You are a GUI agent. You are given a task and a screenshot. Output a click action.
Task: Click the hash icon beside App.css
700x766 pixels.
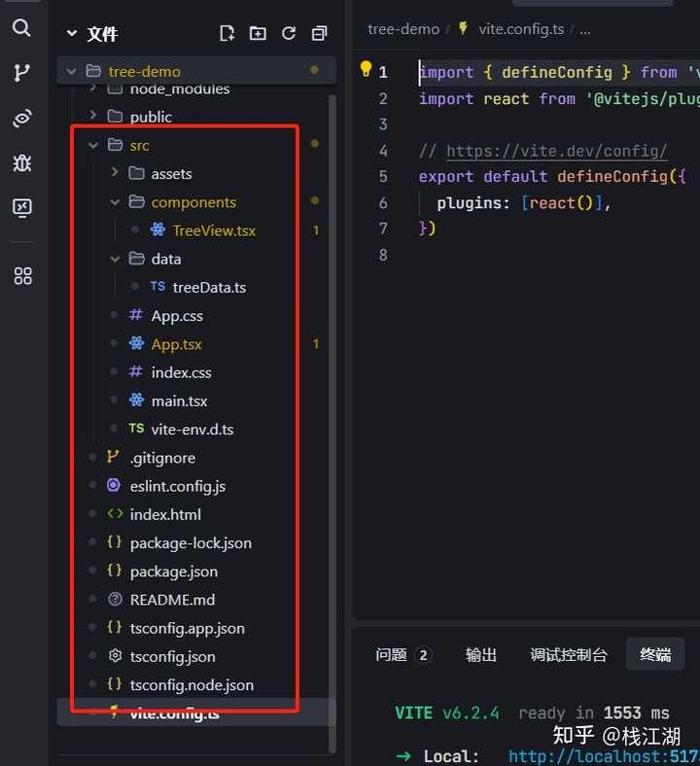136,315
